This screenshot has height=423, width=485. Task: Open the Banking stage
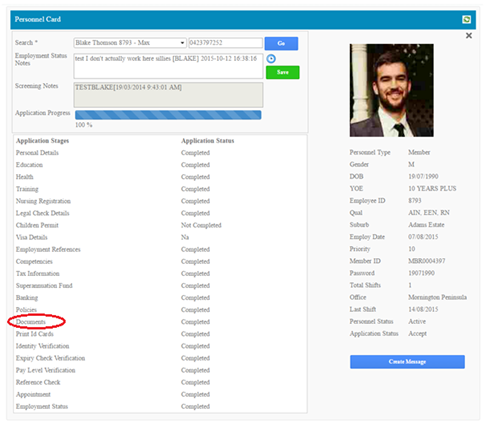click(27, 298)
